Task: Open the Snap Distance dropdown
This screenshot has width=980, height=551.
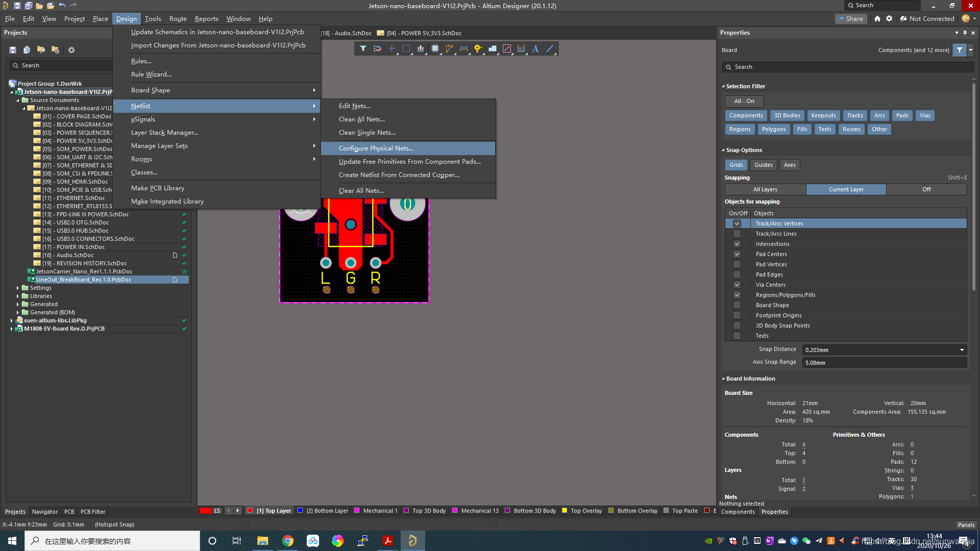Action: coord(962,350)
